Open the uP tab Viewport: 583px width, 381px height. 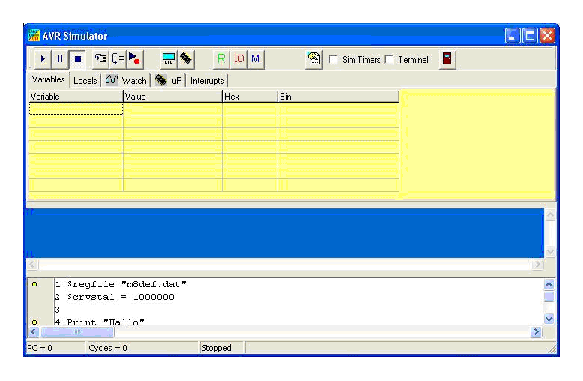click(168, 80)
